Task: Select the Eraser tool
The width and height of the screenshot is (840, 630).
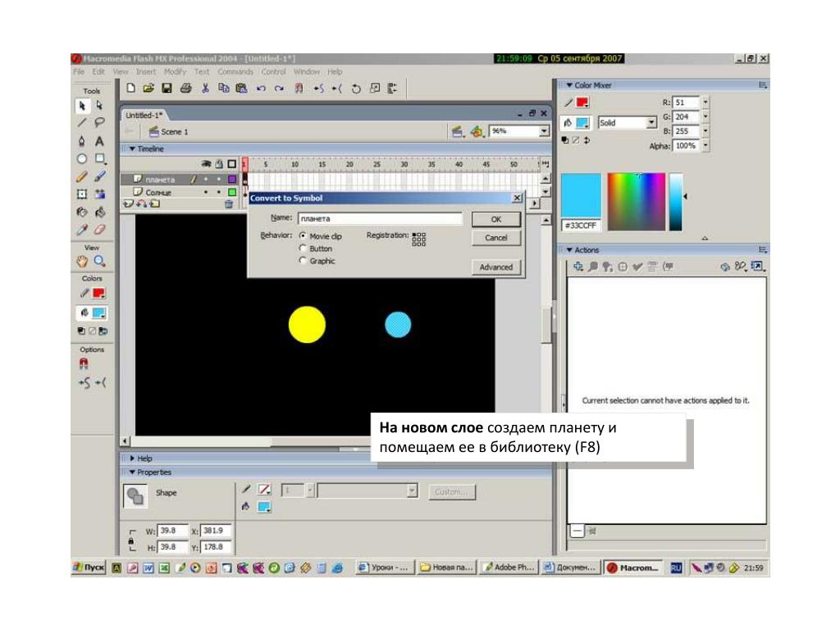Action: pyautogui.click(x=99, y=230)
